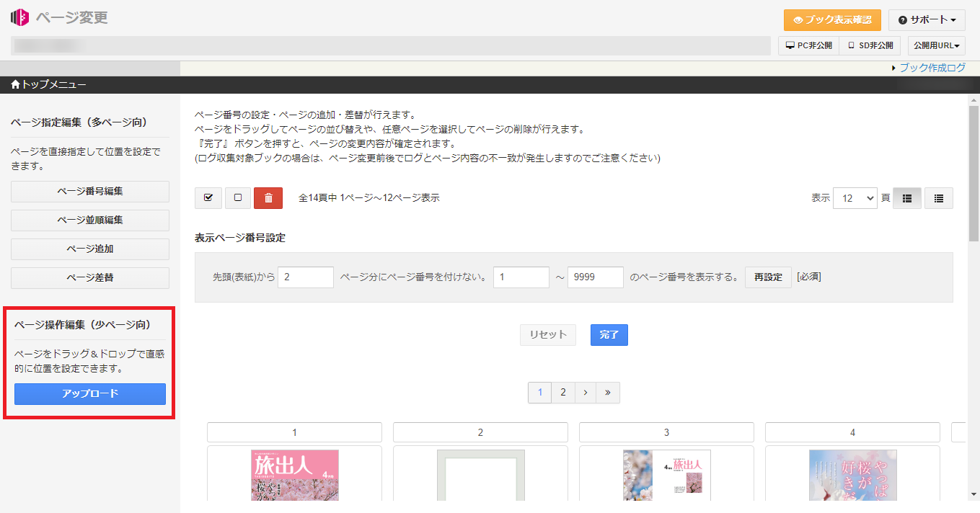Open the per-page display count dropdown

point(855,197)
